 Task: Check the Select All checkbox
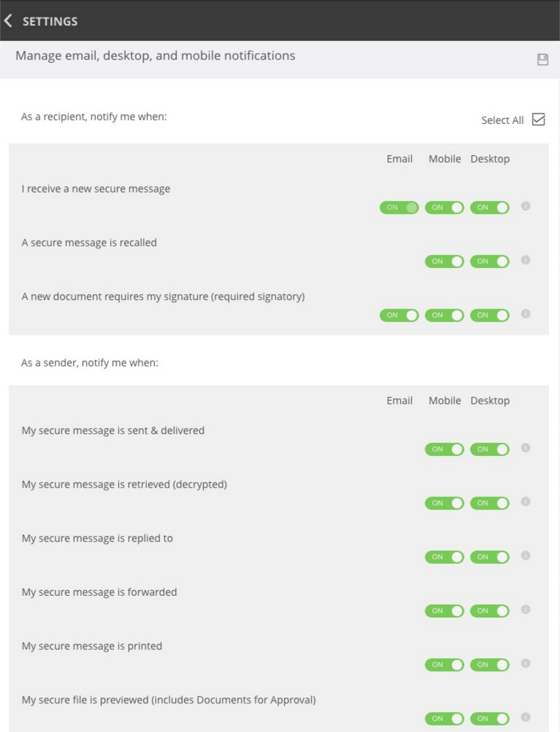(x=538, y=119)
